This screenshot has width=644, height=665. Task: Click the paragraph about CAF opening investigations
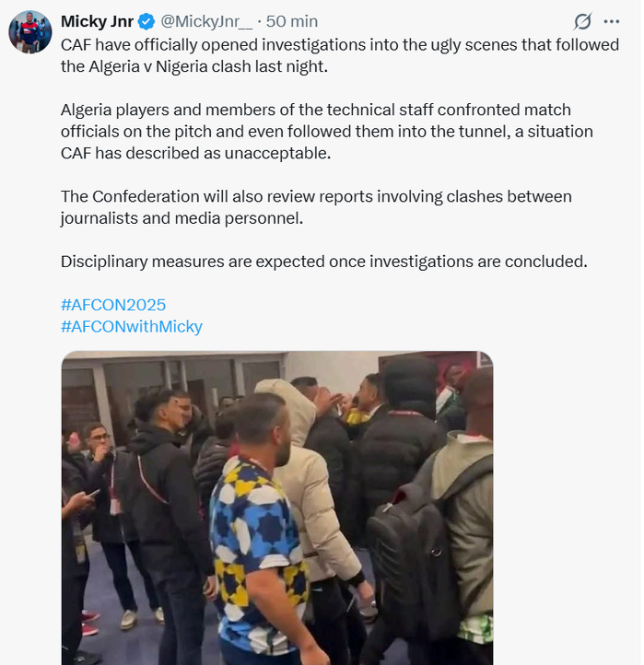(x=339, y=54)
